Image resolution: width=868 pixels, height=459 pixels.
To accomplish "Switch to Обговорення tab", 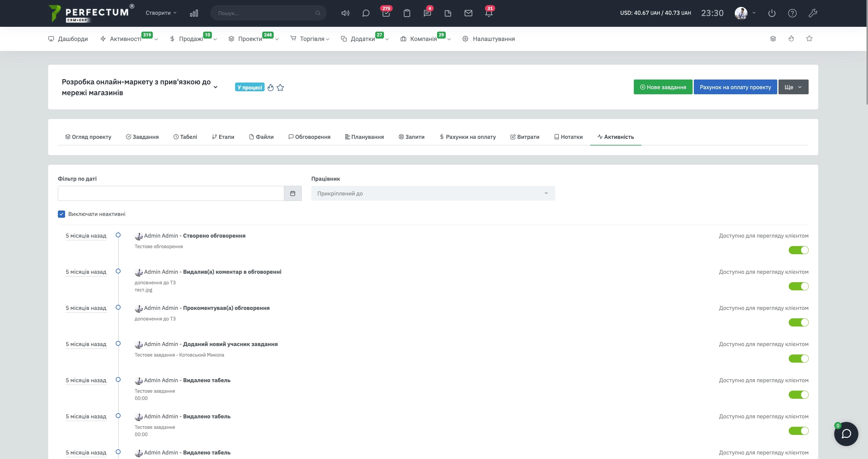I will pyautogui.click(x=309, y=137).
